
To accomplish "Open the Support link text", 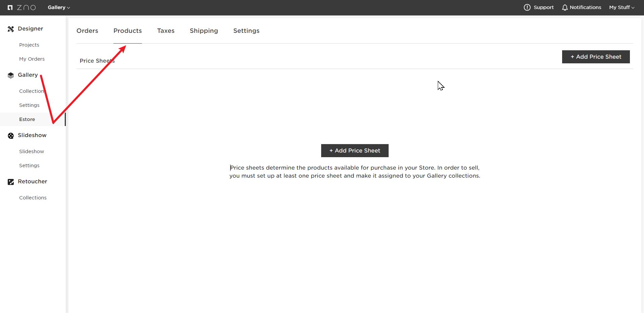I will (x=543, y=7).
